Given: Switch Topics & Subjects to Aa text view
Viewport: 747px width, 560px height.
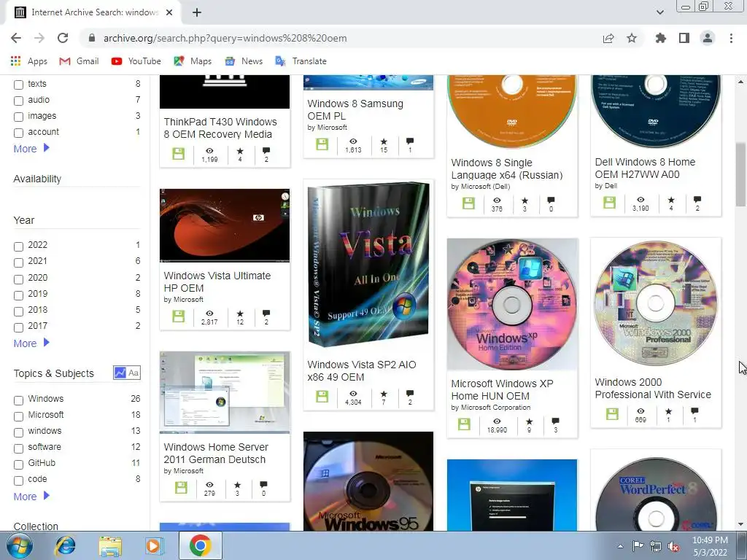Looking at the screenshot, I should [134, 373].
